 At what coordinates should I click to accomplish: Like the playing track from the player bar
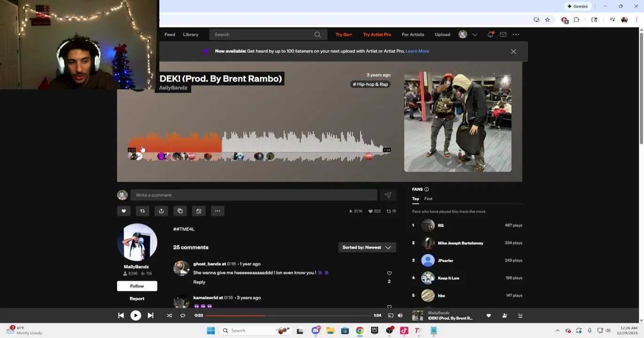[489, 316]
